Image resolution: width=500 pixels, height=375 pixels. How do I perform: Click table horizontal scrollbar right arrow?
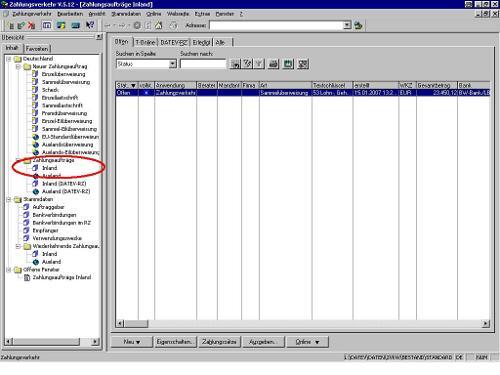pyautogui.click(x=486, y=323)
